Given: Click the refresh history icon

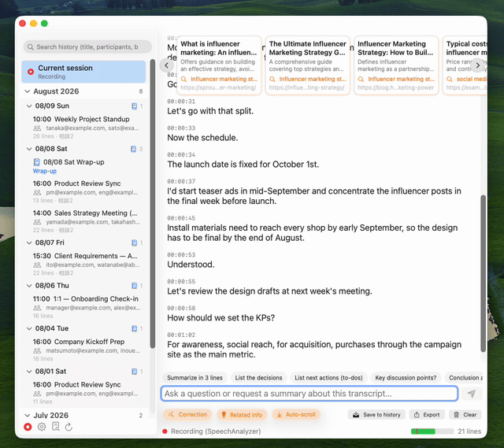Looking at the screenshot, I should pyautogui.click(x=69, y=427).
